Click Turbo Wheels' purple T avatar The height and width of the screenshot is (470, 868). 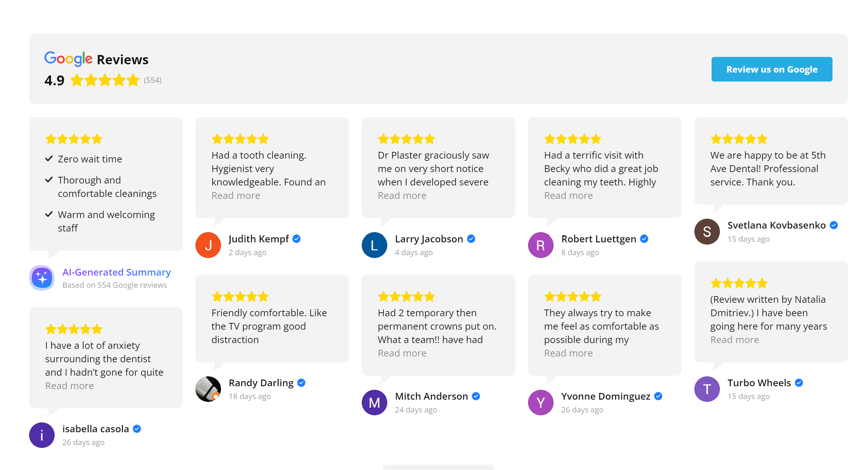click(707, 389)
